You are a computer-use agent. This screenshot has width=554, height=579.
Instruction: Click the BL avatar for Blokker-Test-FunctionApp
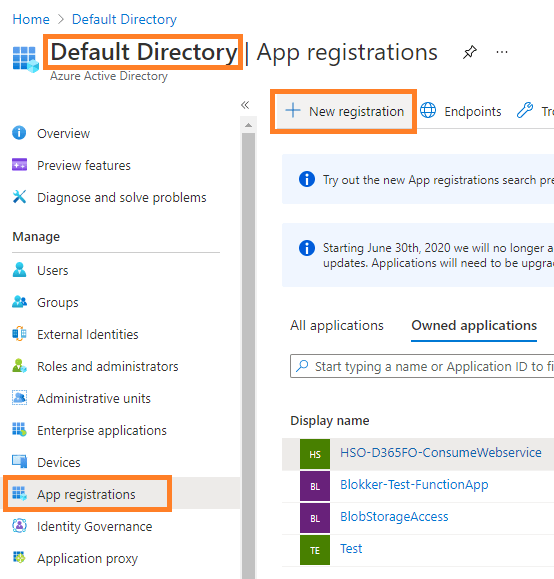(315, 486)
